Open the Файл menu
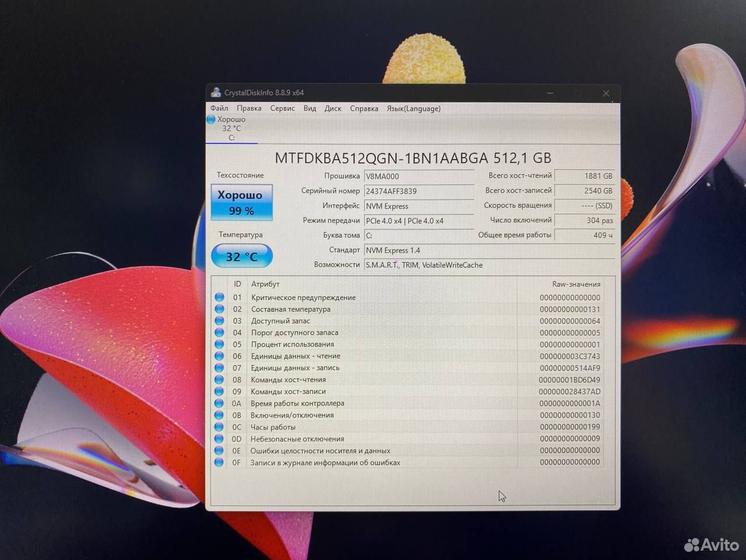This screenshot has width=746, height=560. click(219, 108)
